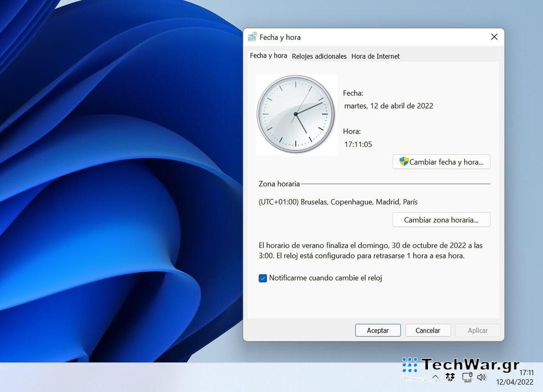The width and height of the screenshot is (543, 392).
Task: Click the date 12/04/2022 in the taskbar
Action: click(515, 382)
